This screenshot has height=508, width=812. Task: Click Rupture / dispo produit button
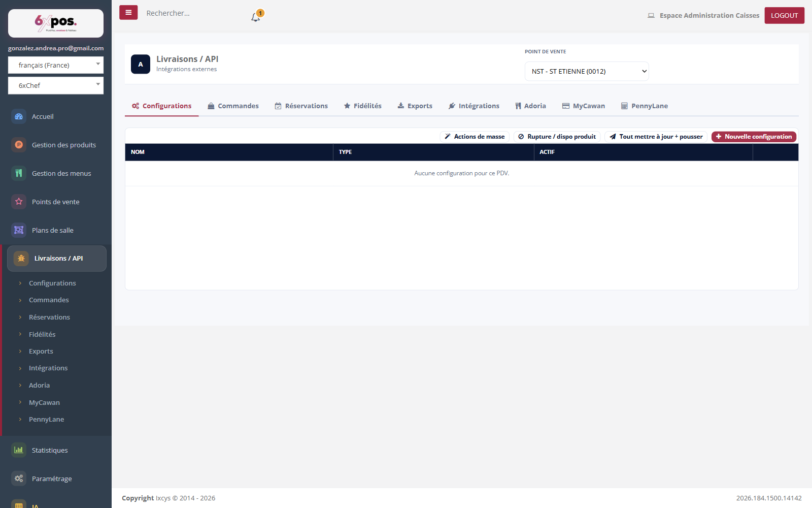(x=557, y=137)
